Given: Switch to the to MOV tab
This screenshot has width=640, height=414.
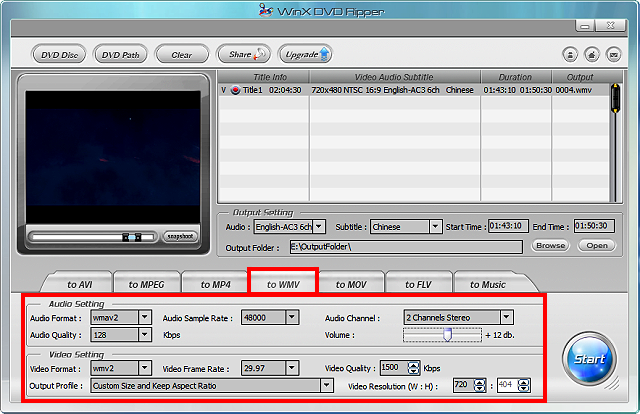Looking at the screenshot, I should [x=351, y=284].
